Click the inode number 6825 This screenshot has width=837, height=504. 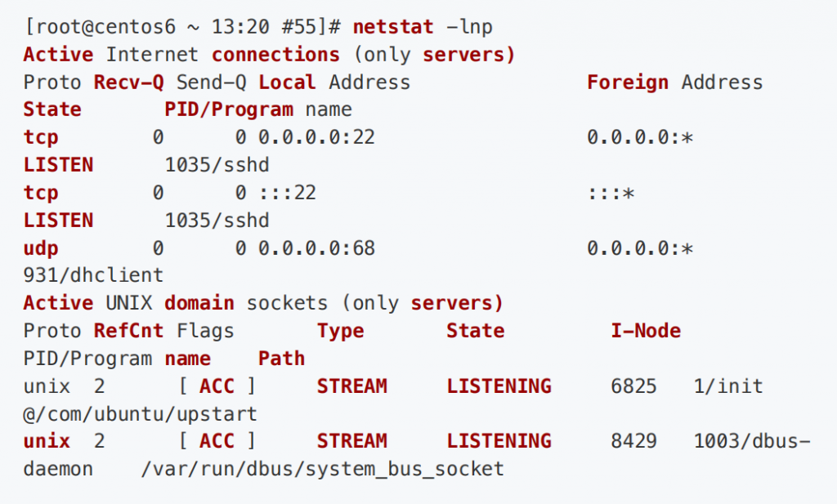click(x=633, y=386)
